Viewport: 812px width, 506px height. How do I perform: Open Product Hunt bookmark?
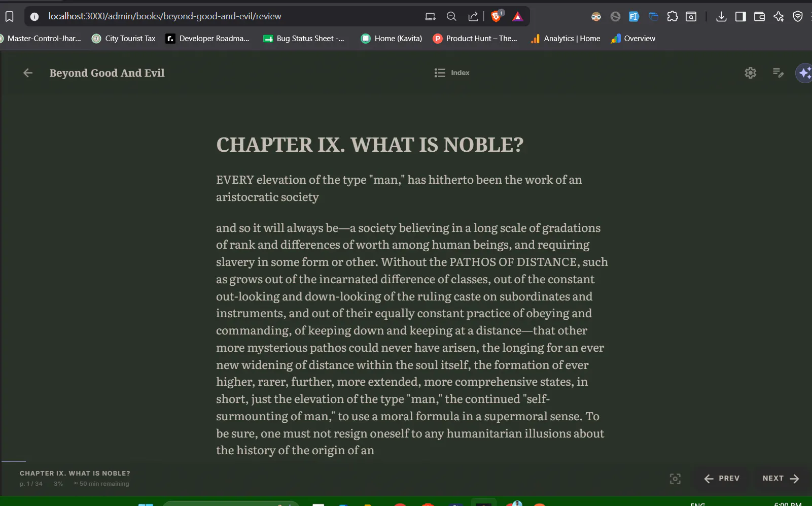point(475,39)
